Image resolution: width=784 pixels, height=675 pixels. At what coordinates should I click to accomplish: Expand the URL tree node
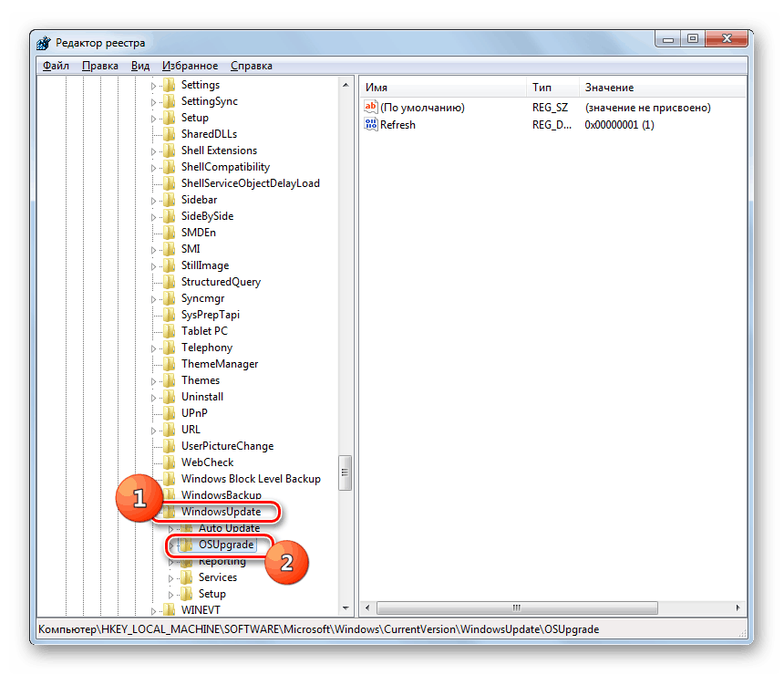153,431
